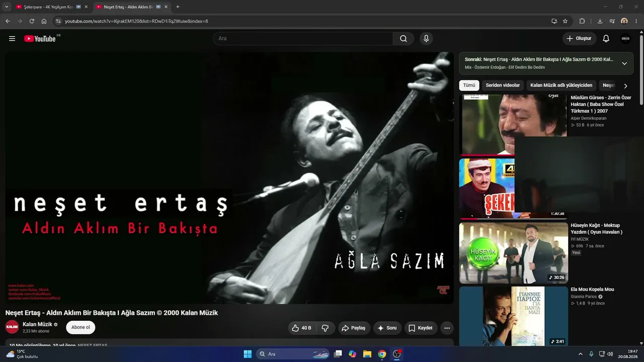
Task: Click the search magnifier button on YouTube
Action: [404, 39]
